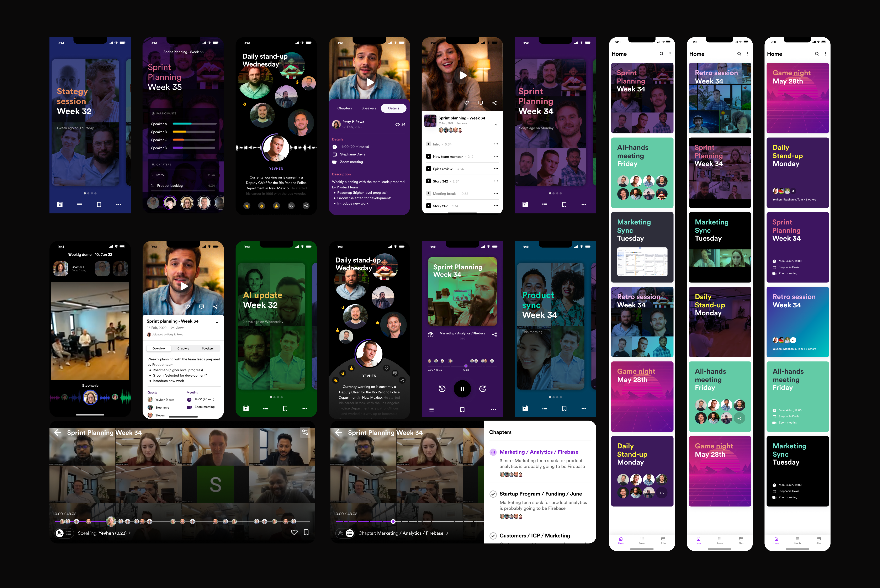Image resolution: width=880 pixels, height=588 pixels.
Task: Bookmark the AI update Week 32 meeting
Action: (x=285, y=408)
